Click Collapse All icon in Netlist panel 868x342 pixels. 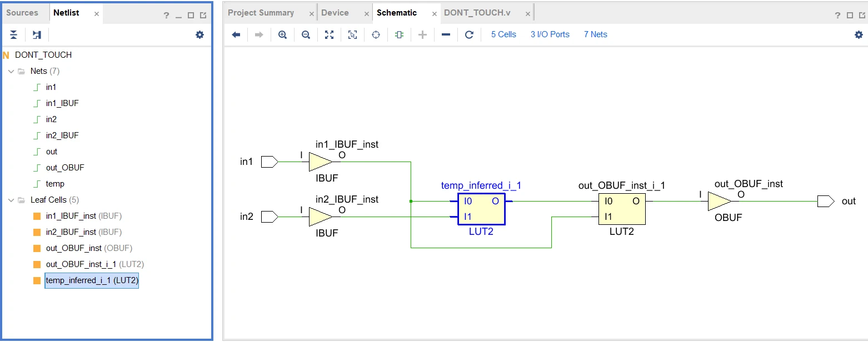tap(13, 34)
